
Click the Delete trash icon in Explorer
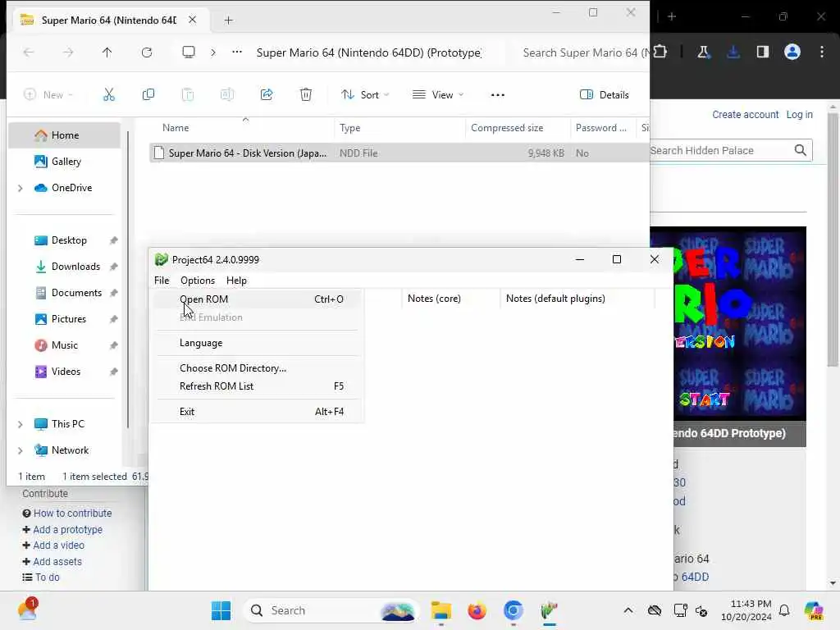pyautogui.click(x=306, y=95)
